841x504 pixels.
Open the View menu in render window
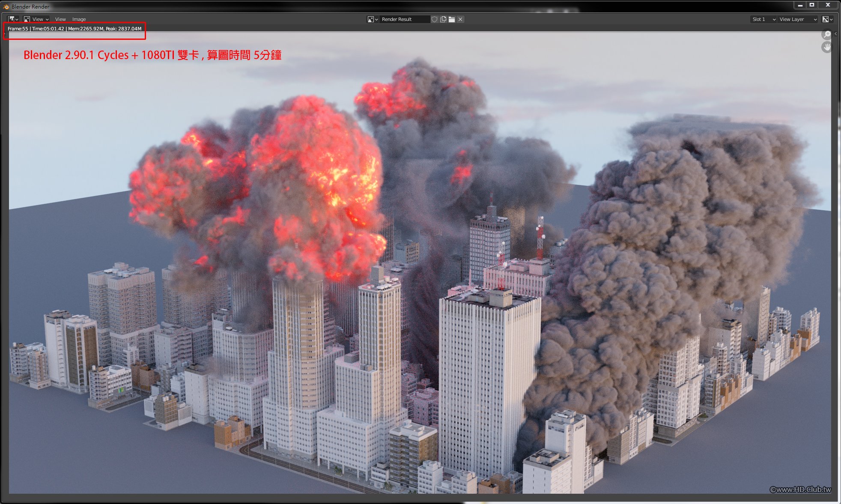(x=60, y=18)
